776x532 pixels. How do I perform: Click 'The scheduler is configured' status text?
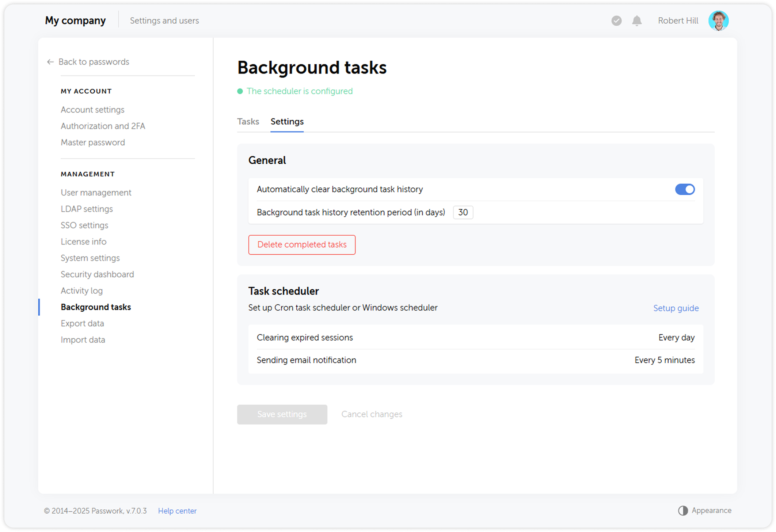(x=300, y=91)
